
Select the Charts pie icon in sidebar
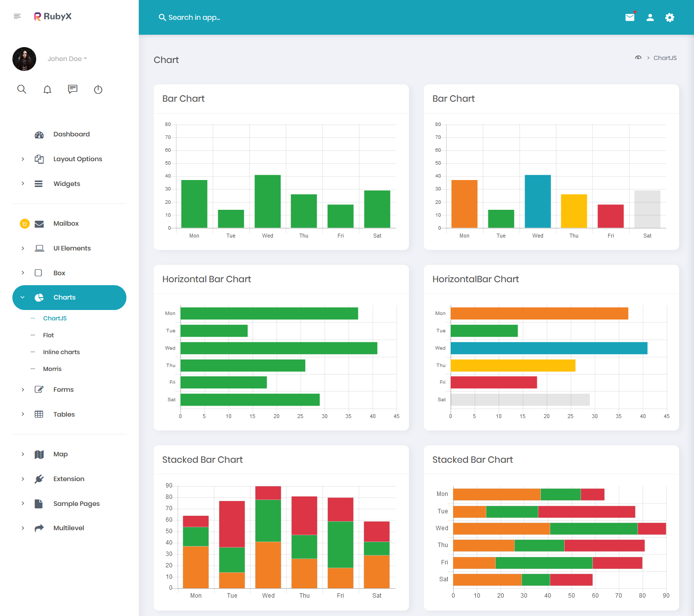coord(39,297)
